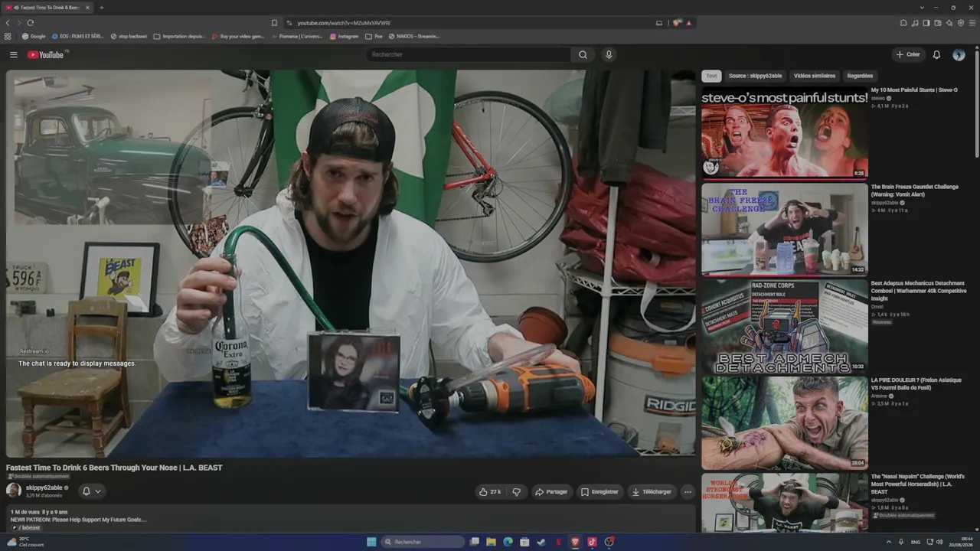
Task: Open Brave Shields lion icon
Action: tap(677, 23)
